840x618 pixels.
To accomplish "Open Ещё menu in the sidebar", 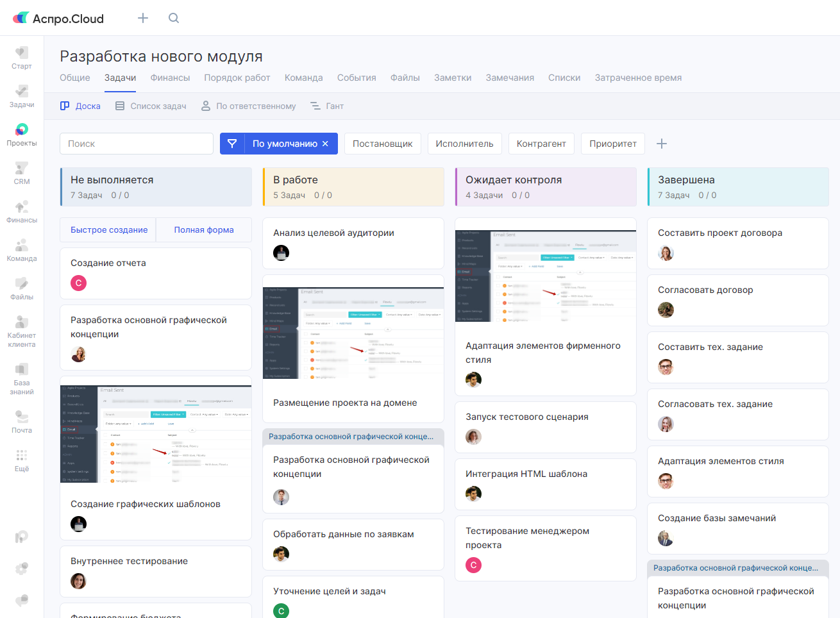I will coord(22,460).
